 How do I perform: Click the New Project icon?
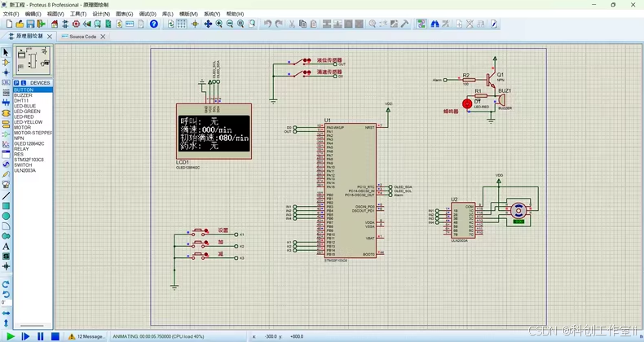click(x=9, y=24)
